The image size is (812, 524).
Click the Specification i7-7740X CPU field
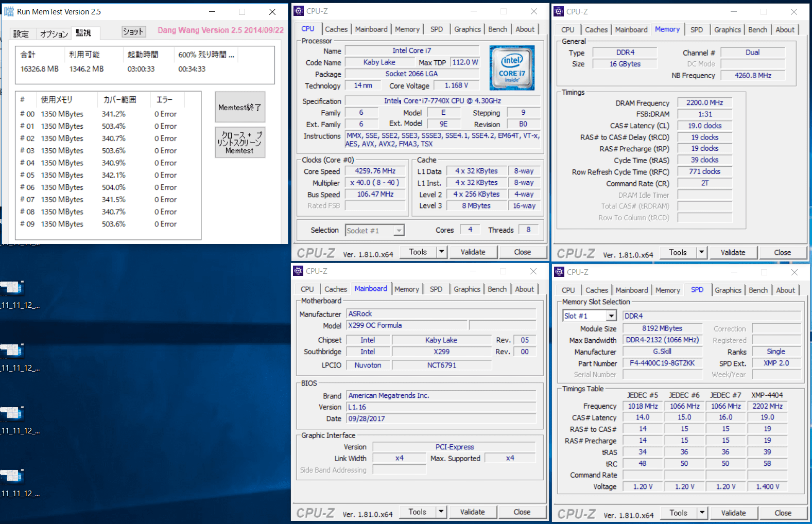442,101
